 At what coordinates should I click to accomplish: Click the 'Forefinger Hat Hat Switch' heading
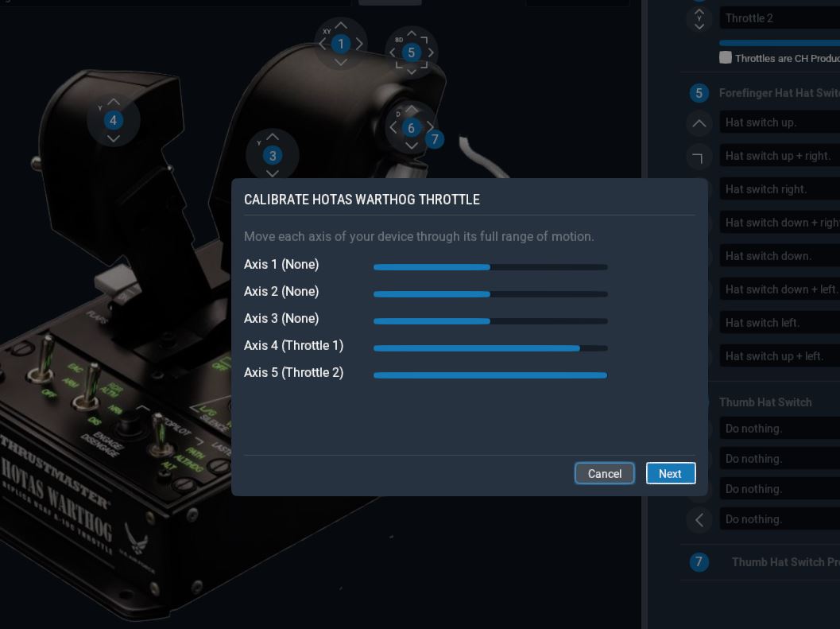pos(780,93)
